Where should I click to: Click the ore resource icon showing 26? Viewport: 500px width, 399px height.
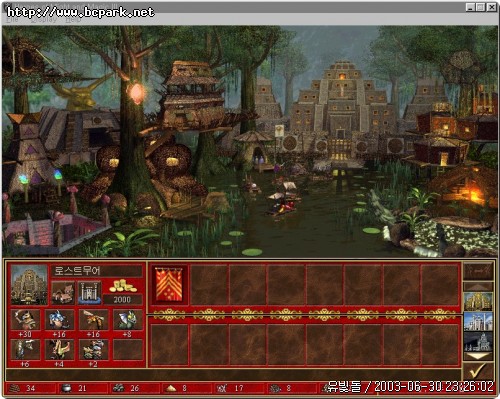[x=118, y=388]
